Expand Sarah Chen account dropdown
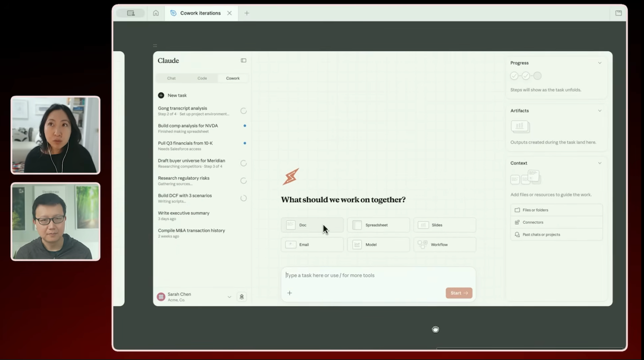 tap(229, 297)
